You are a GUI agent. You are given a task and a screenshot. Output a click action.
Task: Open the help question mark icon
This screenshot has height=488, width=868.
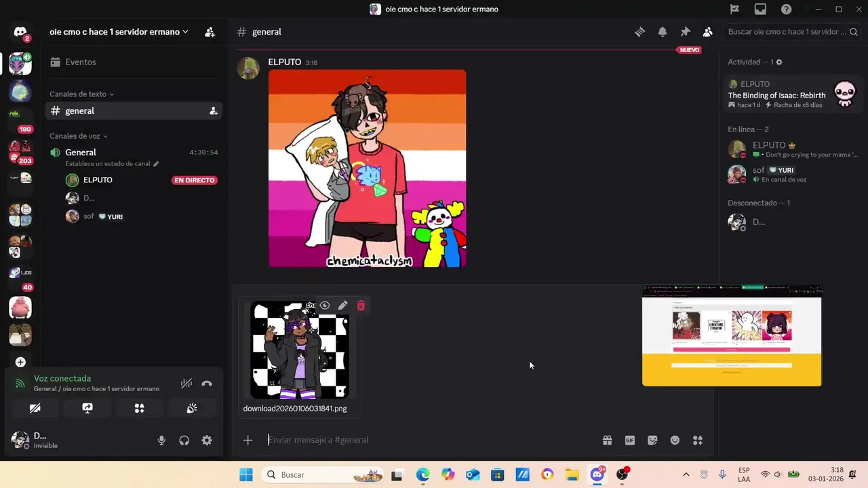(x=786, y=9)
